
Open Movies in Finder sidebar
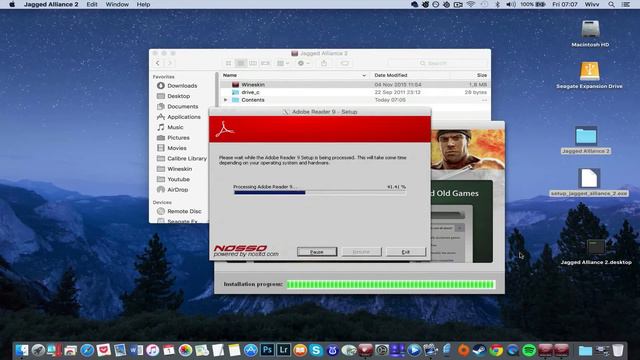(x=172, y=148)
